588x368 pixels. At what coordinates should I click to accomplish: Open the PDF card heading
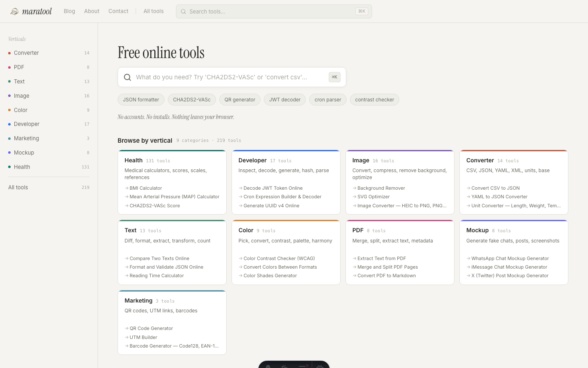pyautogui.click(x=358, y=230)
